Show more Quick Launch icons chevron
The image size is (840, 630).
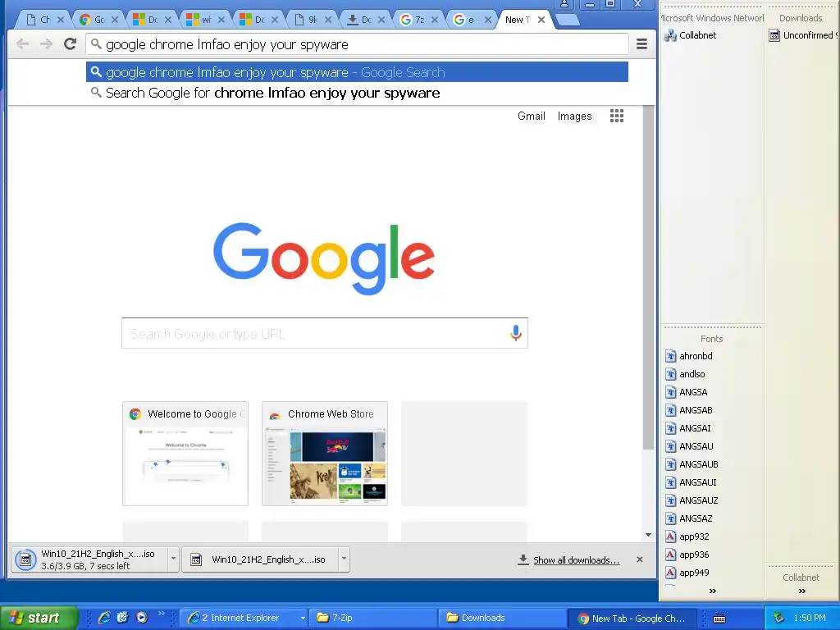tap(162, 614)
